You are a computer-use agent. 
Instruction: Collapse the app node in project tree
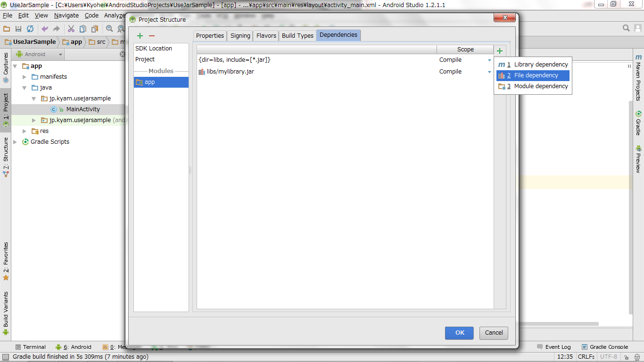tap(15, 66)
